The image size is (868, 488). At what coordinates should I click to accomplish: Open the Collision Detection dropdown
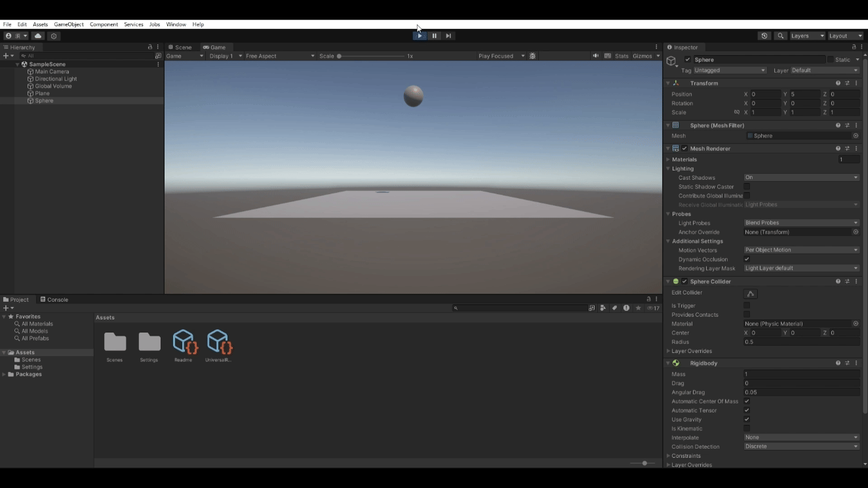click(x=801, y=446)
